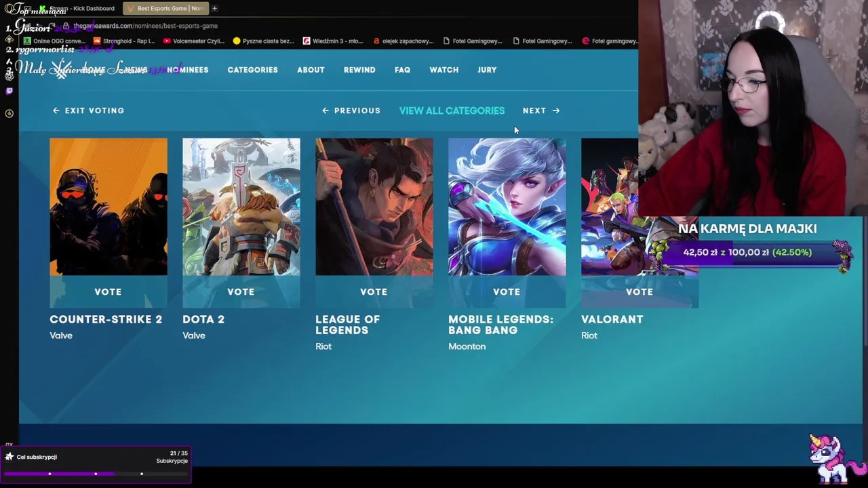Click the padlock icon in the address bar

coord(66,26)
